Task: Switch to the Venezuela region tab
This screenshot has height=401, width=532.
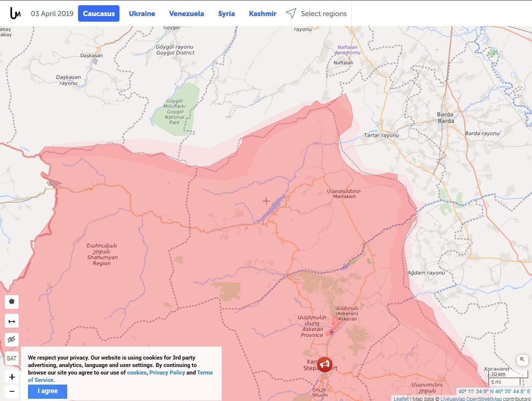Action: pyautogui.click(x=186, y=13)
